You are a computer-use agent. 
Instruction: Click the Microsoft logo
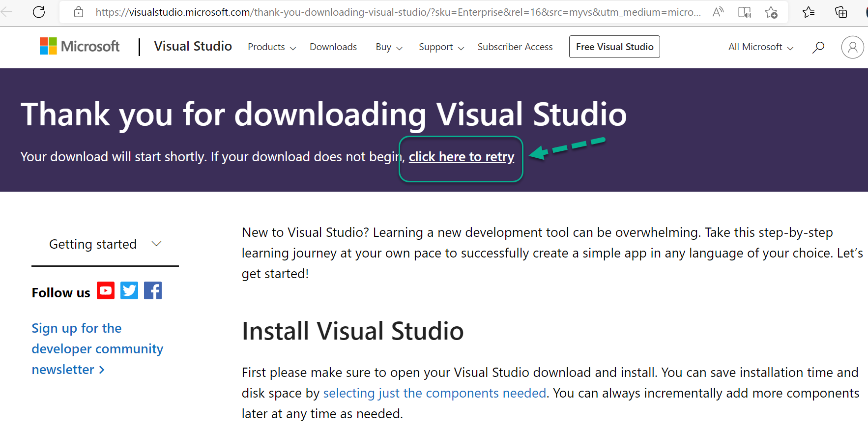(80, 46)
